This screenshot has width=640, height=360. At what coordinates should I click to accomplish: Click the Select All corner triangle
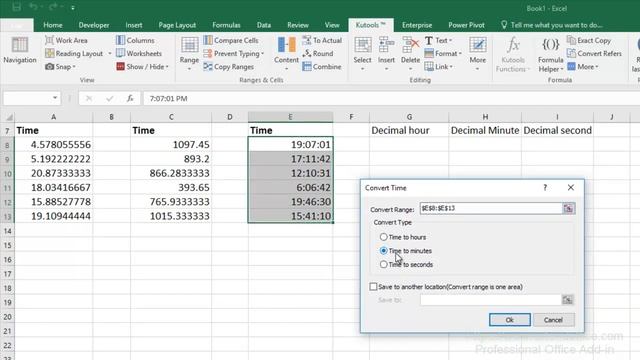(9, 118)
